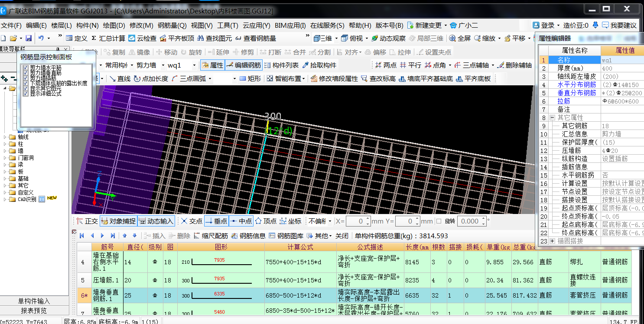Collapse 其它属性 property group

(552, 117)
